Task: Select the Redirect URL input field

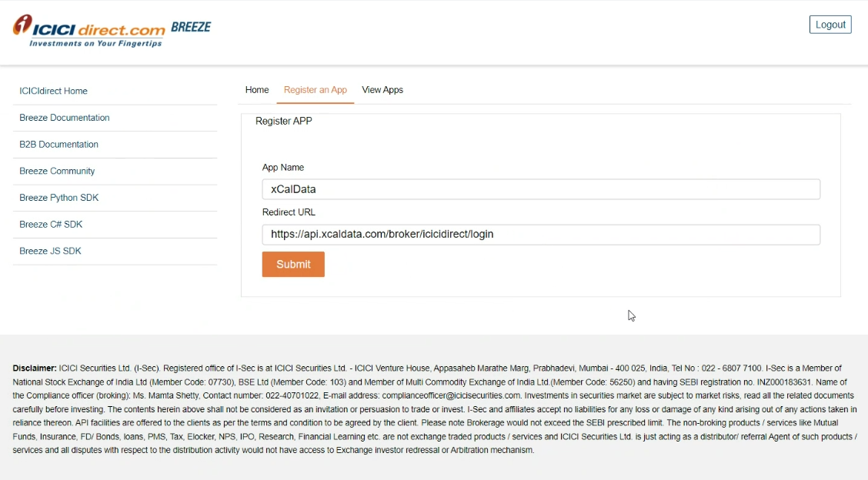Action: pyautogui.click(x=539, y=234)
